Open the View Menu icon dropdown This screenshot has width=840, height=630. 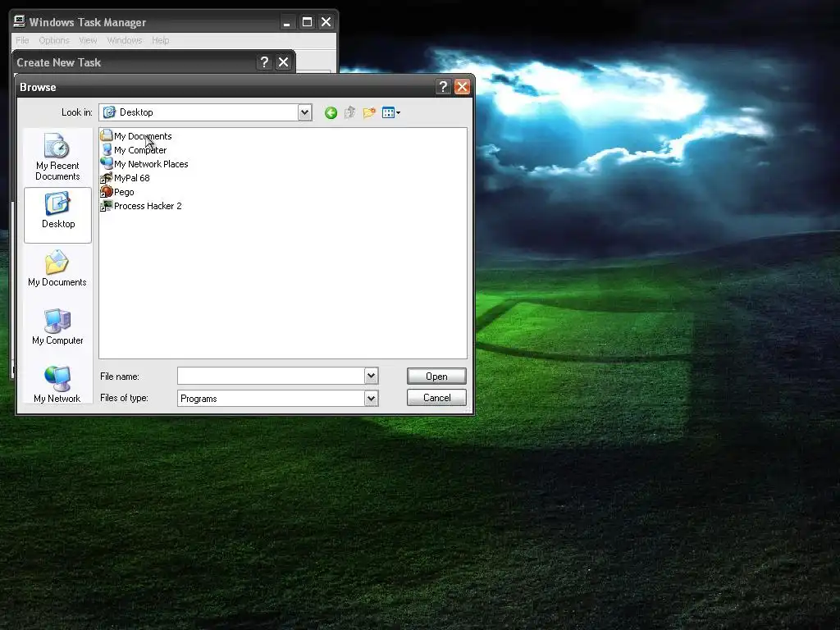(391, 112)
